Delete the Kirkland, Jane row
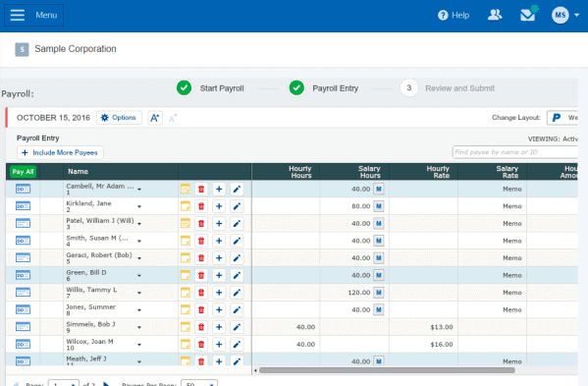This screenshot has height=386, width=588. click(x=201, y=206)
